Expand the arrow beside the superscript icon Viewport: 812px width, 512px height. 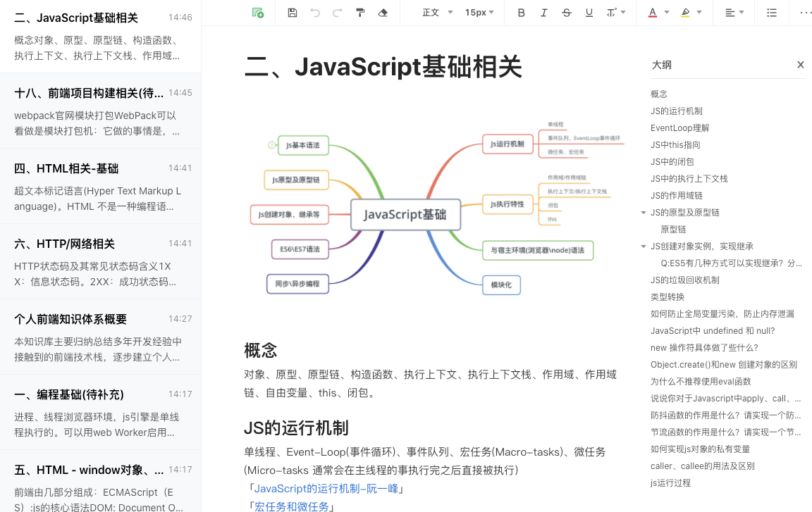click(623, 13)
